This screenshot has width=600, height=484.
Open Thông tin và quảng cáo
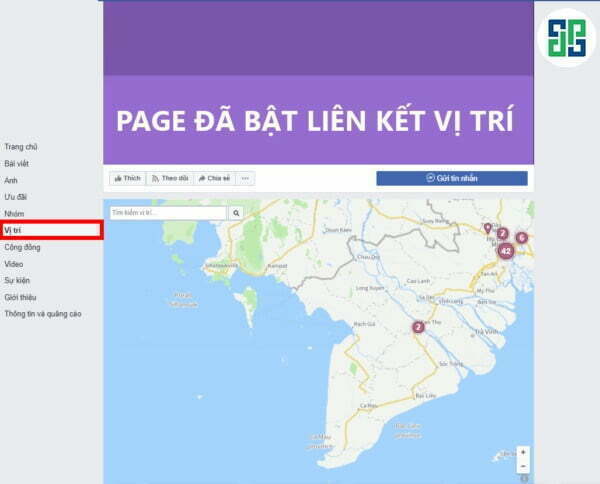43,314
